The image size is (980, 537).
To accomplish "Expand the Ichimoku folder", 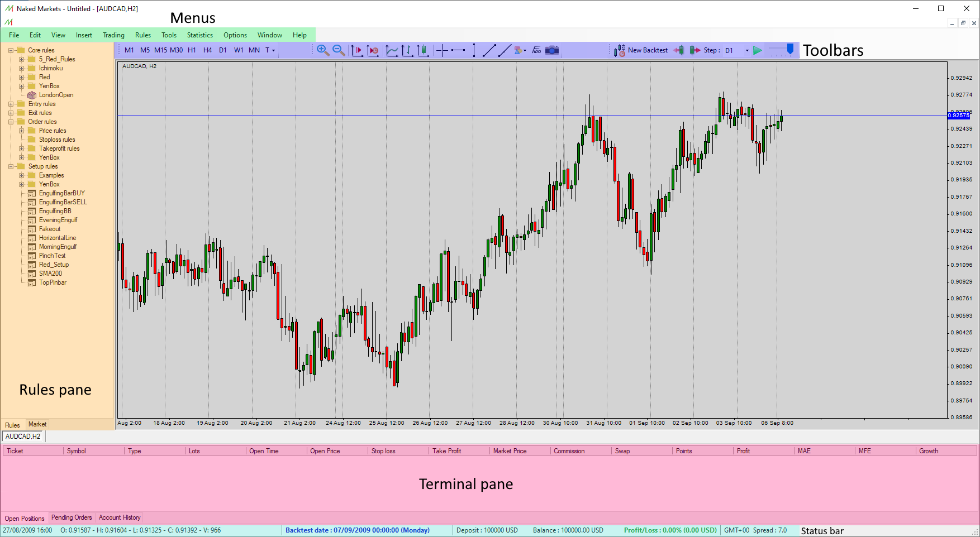I will (x=21, y=68).
